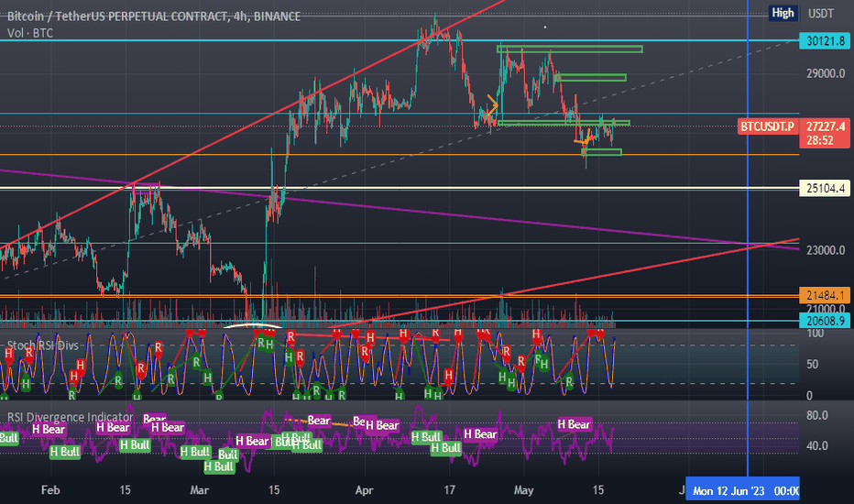Click the 20608.9 cyan price label

point(825,321)
